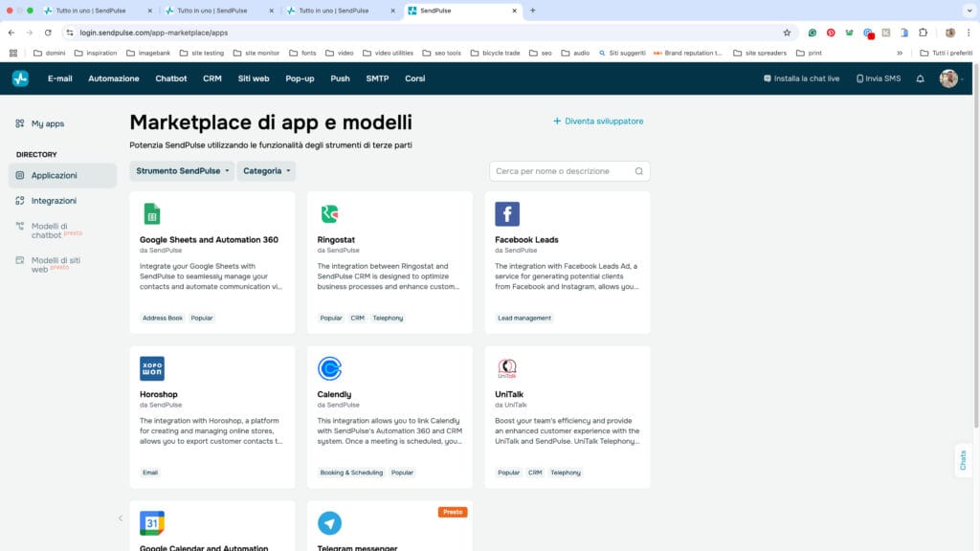Select Integrazioni in the sidebar
980x551 pixels.
(x=54, y=201)
